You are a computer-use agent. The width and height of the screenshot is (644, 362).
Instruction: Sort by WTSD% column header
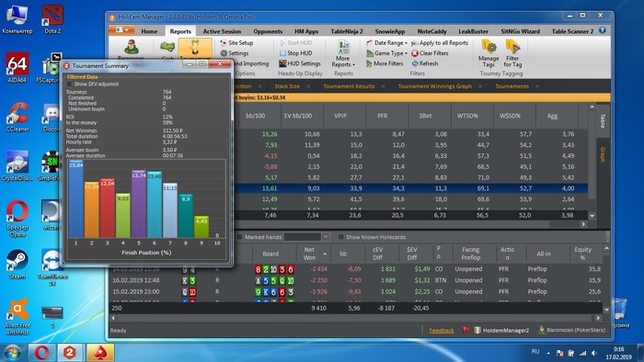coord(467,116)
